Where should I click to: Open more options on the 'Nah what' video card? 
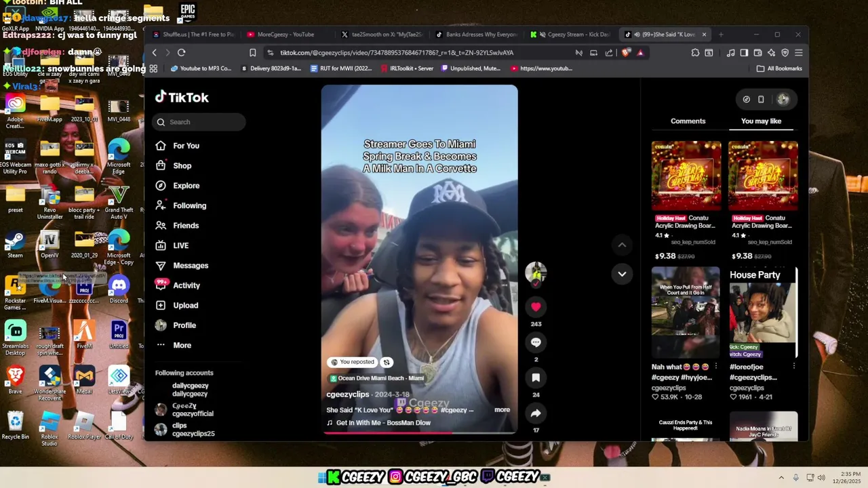715,367
